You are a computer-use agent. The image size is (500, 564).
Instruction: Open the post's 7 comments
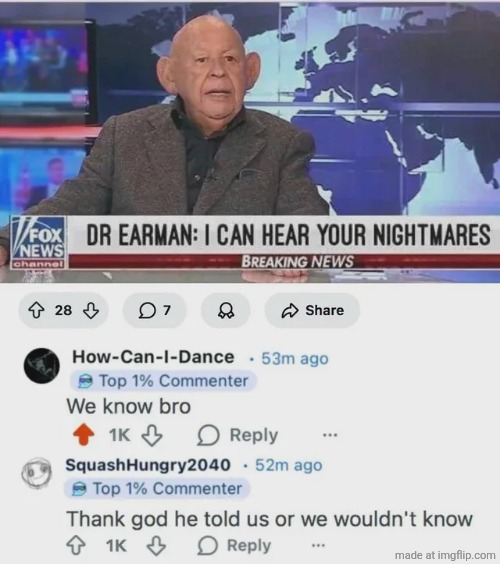(x=155, y=310)
